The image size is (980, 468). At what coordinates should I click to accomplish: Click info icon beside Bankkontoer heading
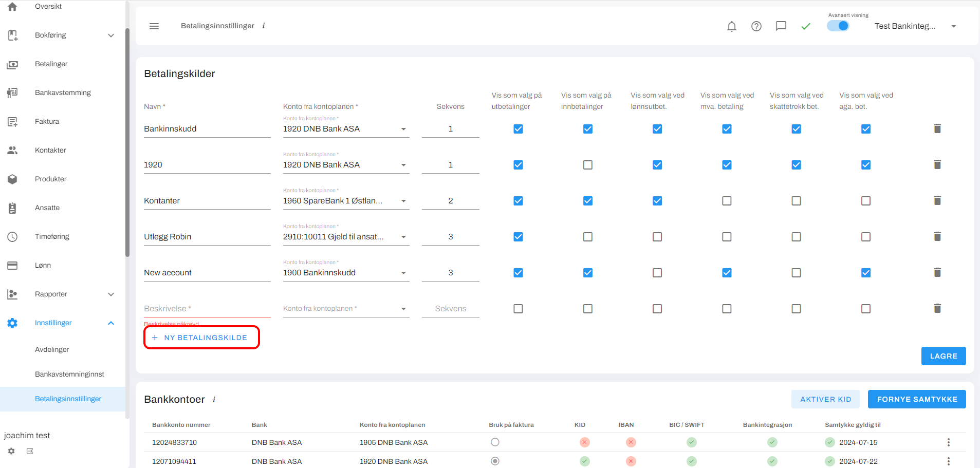(214, 400)
